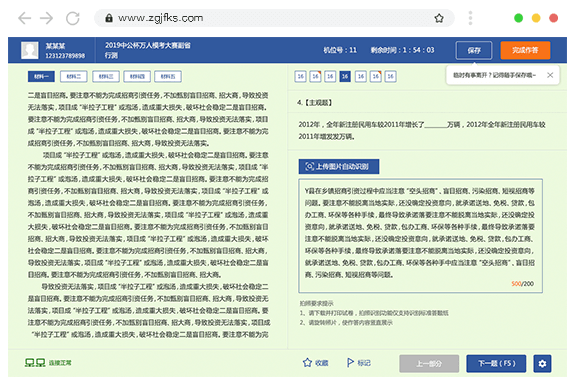Switch to the 材料三 tab
Image resolution: width=575 pixels, height=380 pixels.
[106, 76]
